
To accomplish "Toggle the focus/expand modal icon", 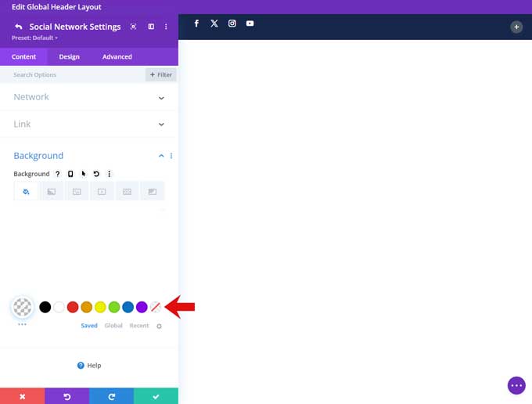I will (x=133, y=27).
